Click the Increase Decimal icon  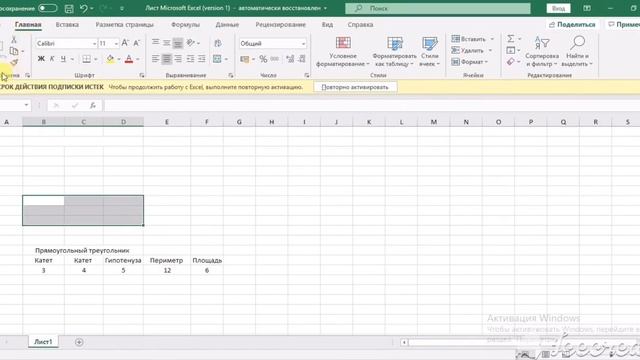tap(290, 59)
